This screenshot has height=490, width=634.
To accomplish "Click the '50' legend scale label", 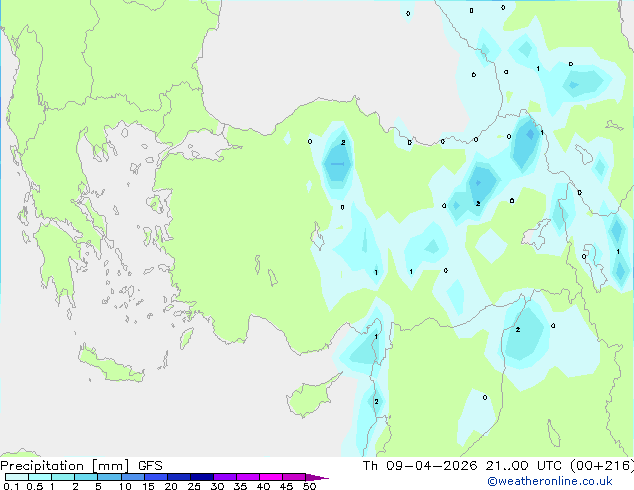I will click(309, 486).
